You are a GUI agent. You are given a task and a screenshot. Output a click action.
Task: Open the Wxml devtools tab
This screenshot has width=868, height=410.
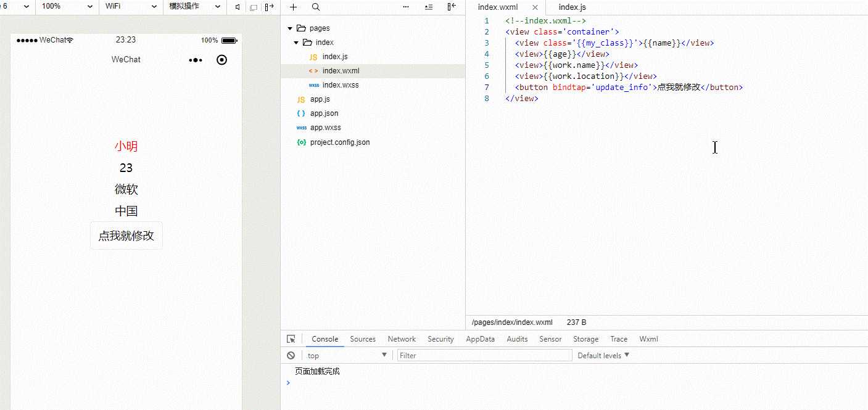648,339
